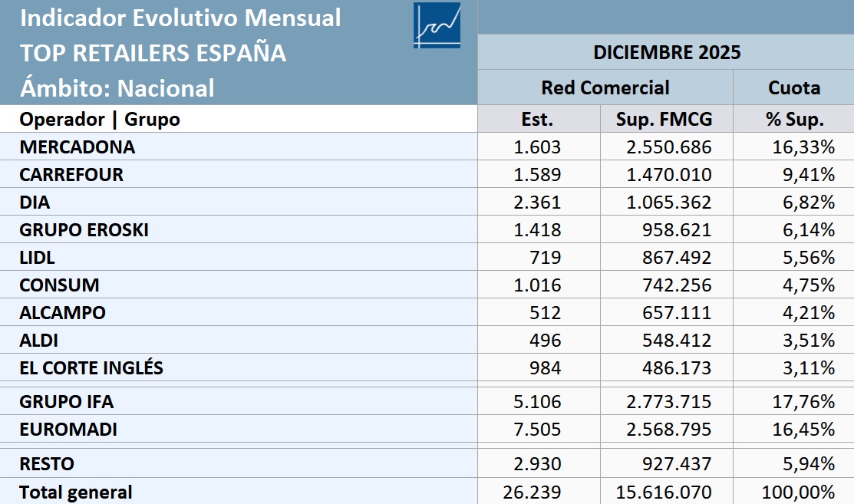Screen dimensions: 854x504
Task: Click the Operador | Grupo header cell
Action: point(100,119)
